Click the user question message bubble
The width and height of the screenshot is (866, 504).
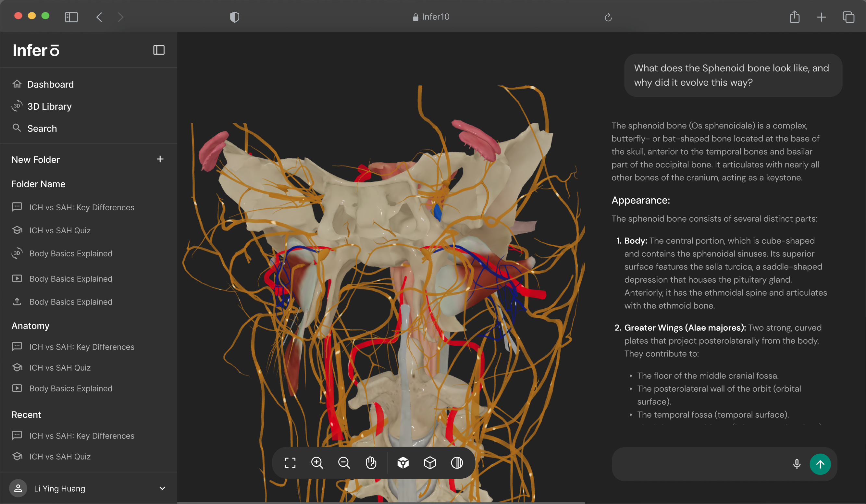pos(733,75)
